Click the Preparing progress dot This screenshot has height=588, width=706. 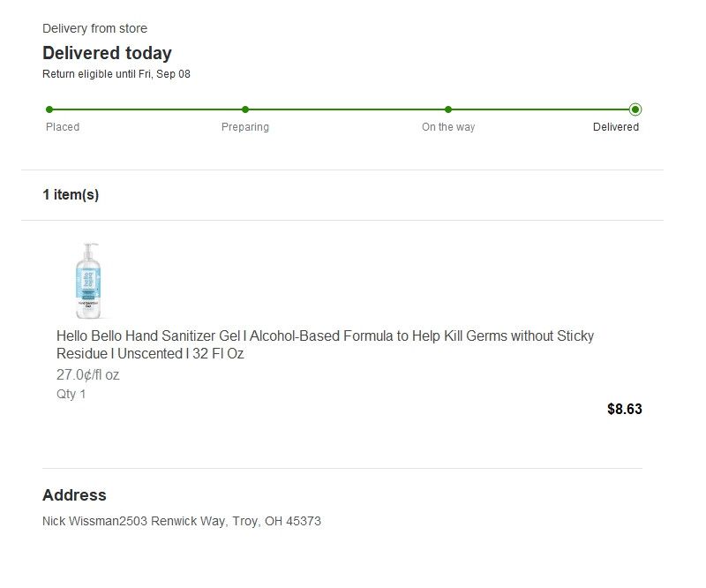click(245, 109)
